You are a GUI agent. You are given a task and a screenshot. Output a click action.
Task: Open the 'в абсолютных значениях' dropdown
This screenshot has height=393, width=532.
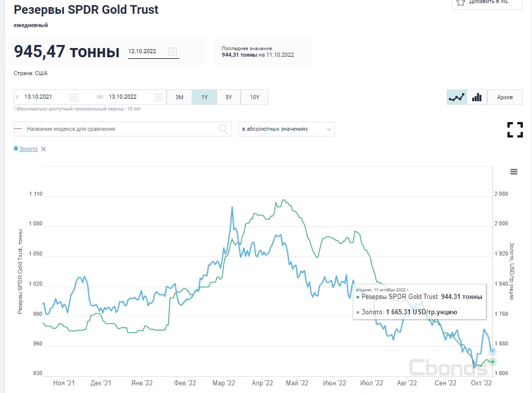click(286, 129)
